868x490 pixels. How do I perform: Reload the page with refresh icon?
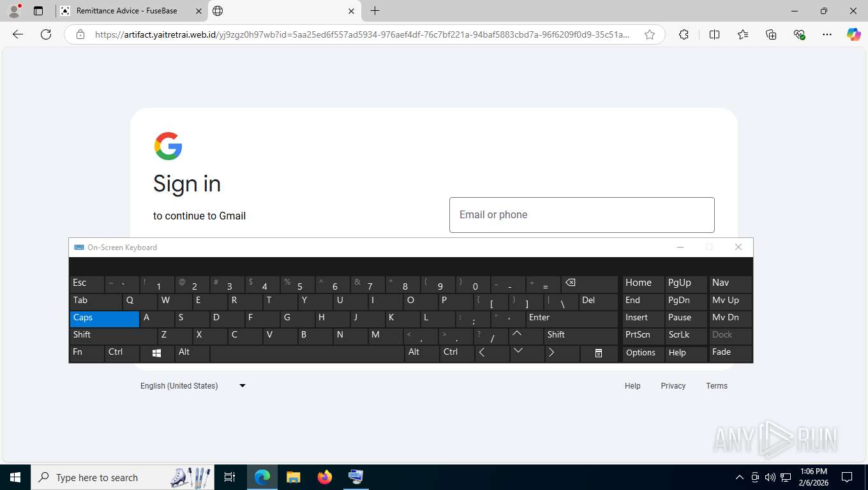coord(46,34)
